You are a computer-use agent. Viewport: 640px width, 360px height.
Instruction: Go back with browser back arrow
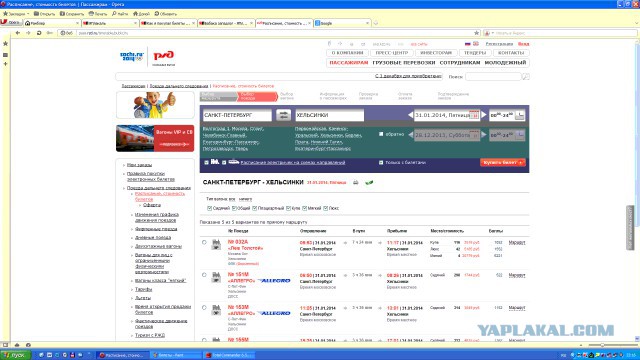tap(18, 33)
